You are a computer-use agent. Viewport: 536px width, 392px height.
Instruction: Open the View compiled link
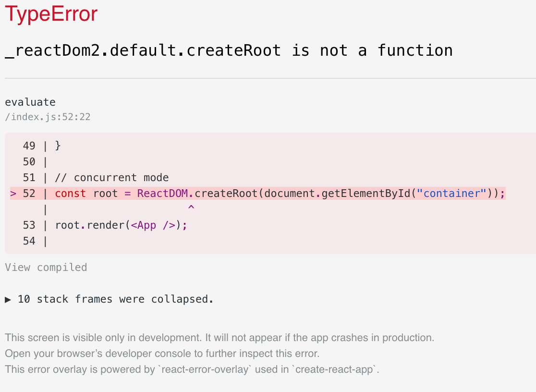click(x=46, y=267)
